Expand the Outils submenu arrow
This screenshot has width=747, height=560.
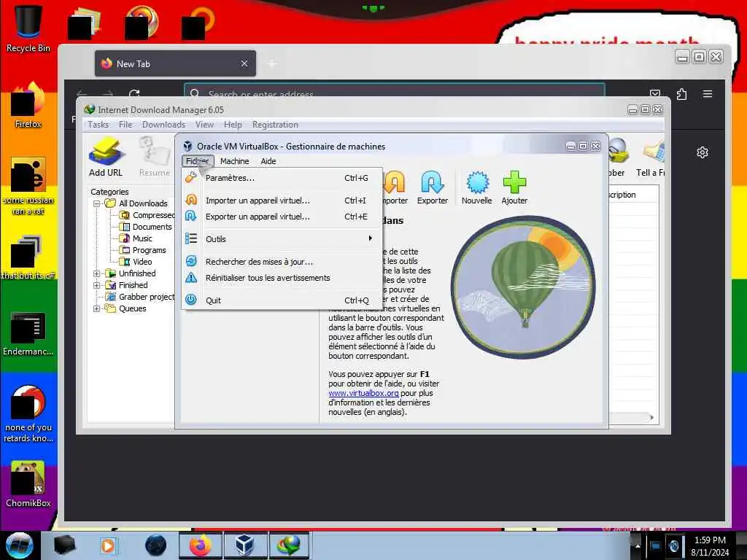coord(370,238)
